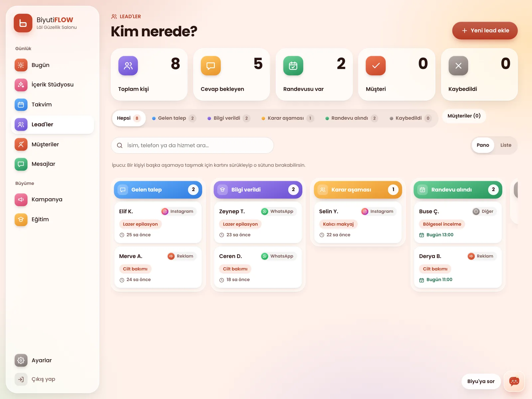Open Eğitim graduation cap icon
The height and width of the screenshot is (399, 532).
(x=21, y=219)
